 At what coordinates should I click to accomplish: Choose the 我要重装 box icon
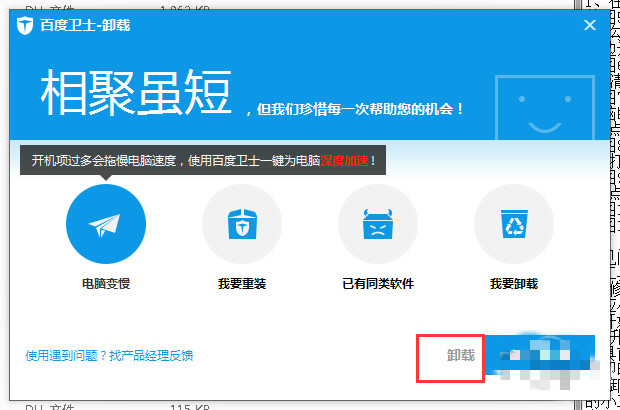pos(242,224)
